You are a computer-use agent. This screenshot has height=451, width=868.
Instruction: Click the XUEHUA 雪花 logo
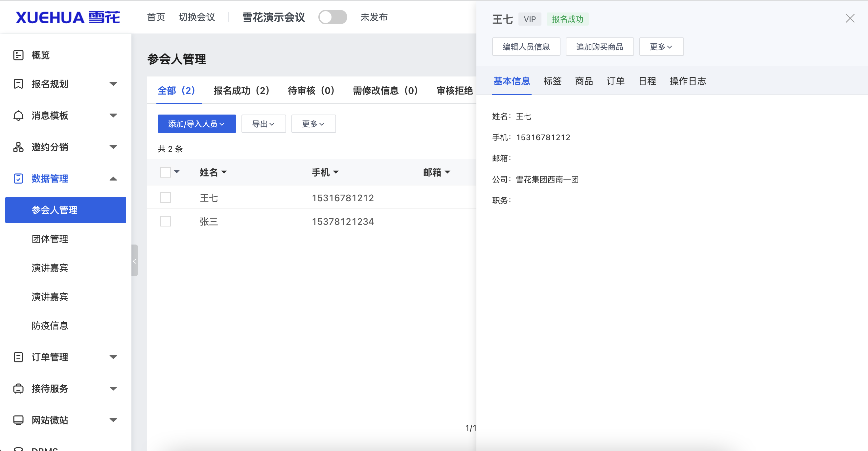tap(68, 17)
